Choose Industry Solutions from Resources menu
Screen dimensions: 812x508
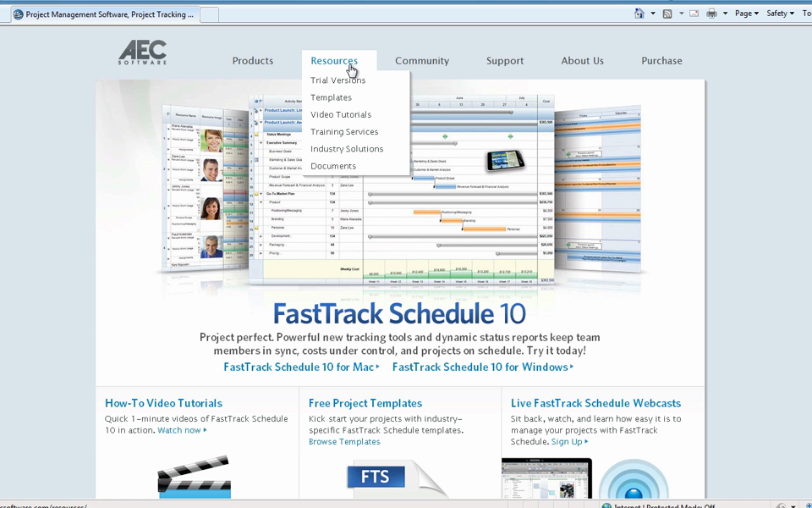[347, 149]
